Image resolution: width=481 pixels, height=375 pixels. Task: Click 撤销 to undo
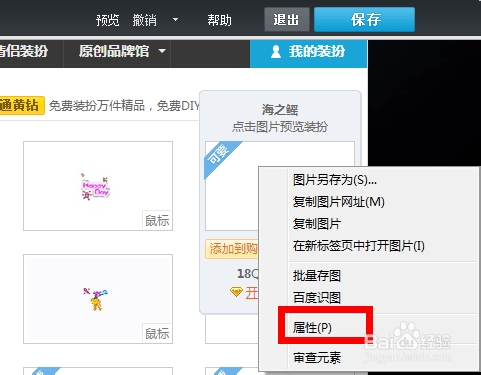144,20
